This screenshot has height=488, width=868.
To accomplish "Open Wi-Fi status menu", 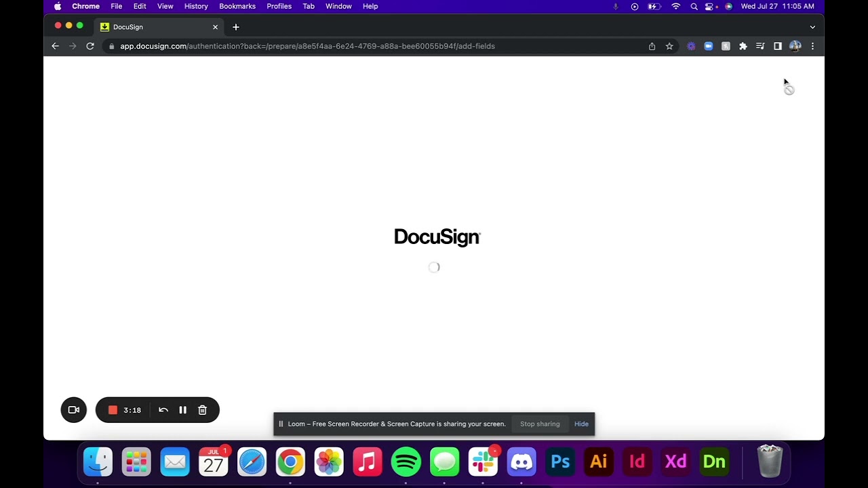I will click(x=675, y=6).
